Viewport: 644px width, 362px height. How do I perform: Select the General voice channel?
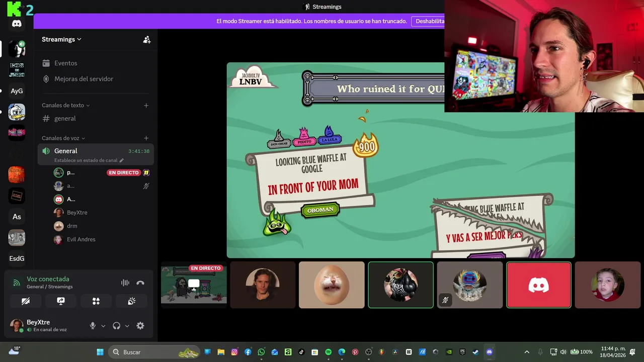click(x=96, y=154)
